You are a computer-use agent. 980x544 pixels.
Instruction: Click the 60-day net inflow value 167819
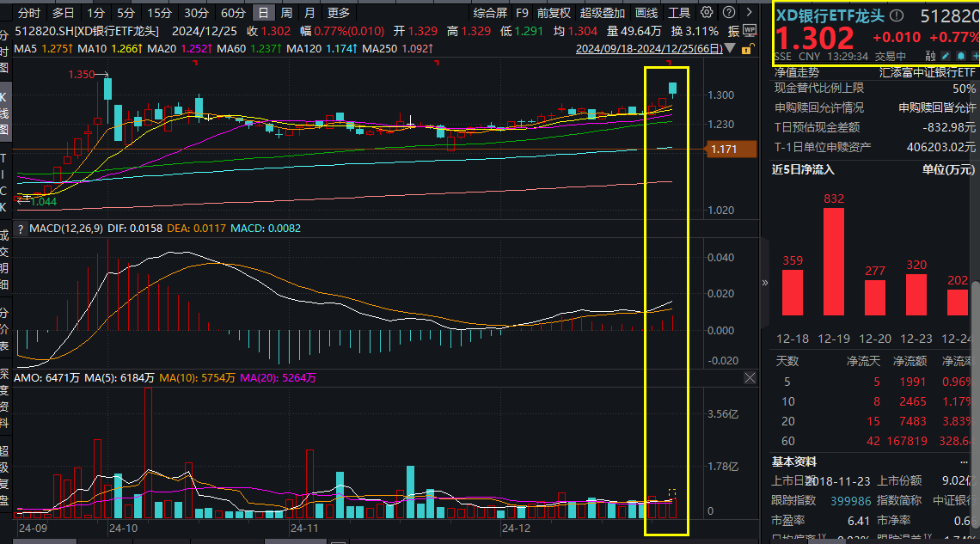(907, 441)
